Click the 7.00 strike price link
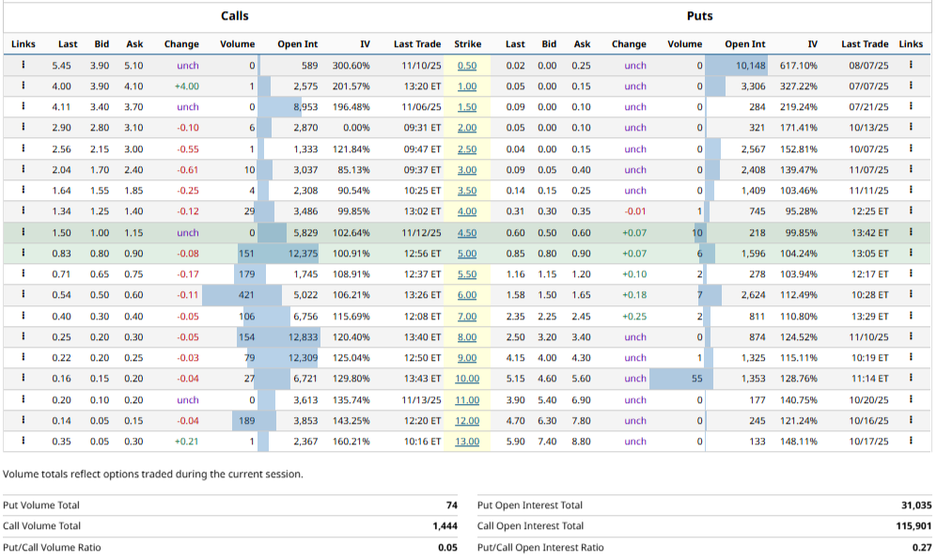 click(x=467, y=316)
